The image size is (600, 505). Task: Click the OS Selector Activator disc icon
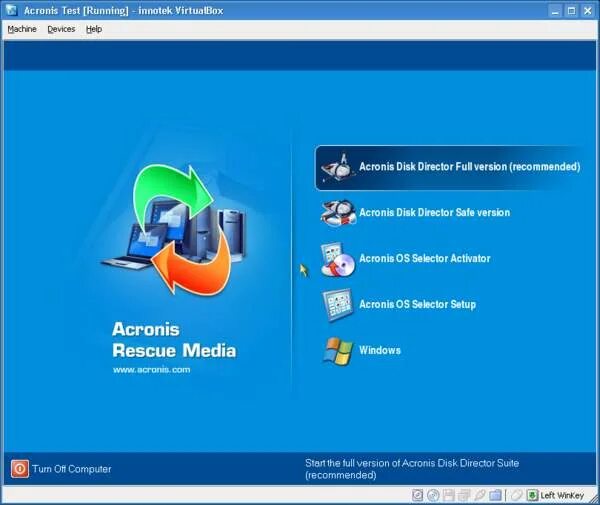tap(338, 259)
